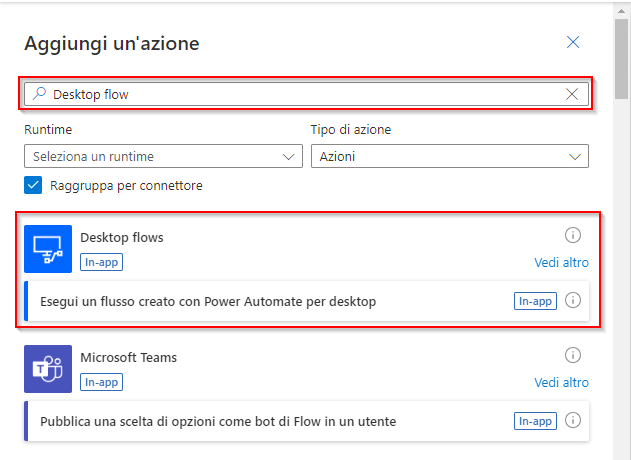The width and height of the screenshot is (631, 460).
Task: Click the scrollbar up arrow
Action: click(621, 11)
